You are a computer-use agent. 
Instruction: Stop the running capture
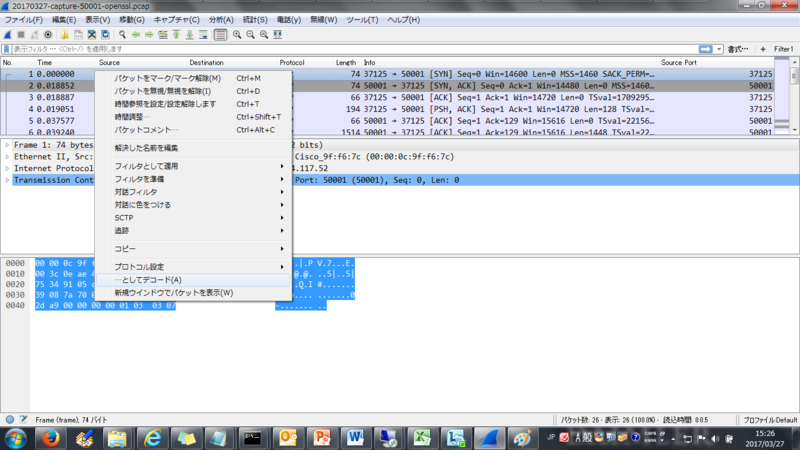click(21, 35)
